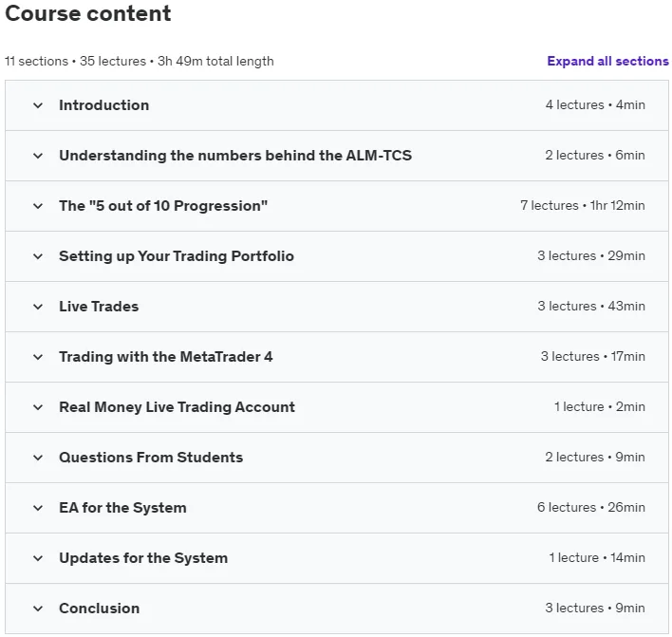
Task: Open the "5 out of 10 Progression" chevron
Action: coord(38,206)
